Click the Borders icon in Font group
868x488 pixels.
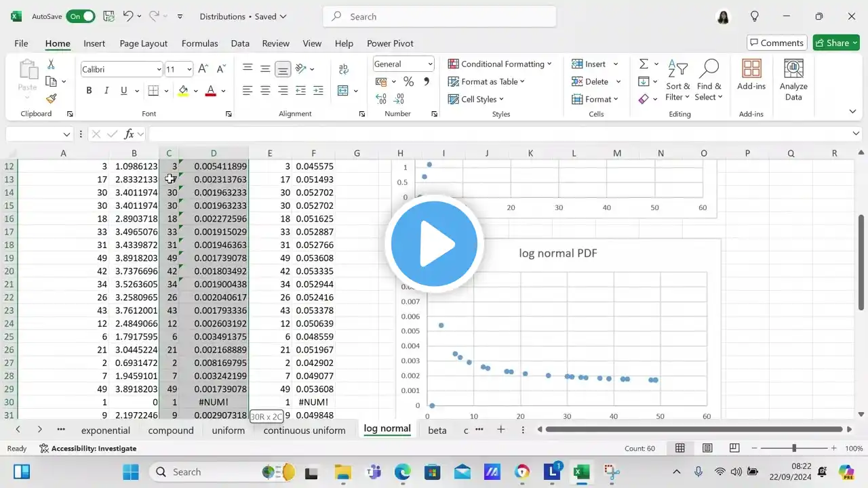(153, 91)
